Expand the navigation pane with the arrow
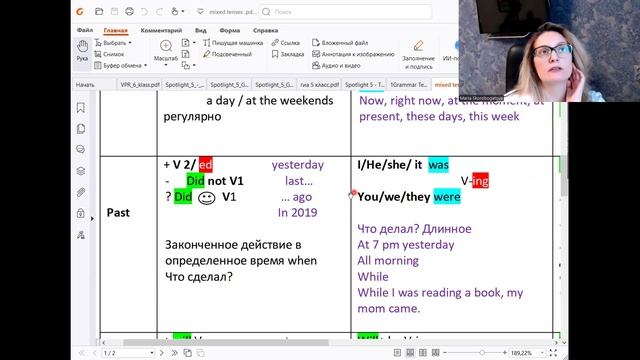The width and height of the screenshot is (640, 360). tap(92, 219)
